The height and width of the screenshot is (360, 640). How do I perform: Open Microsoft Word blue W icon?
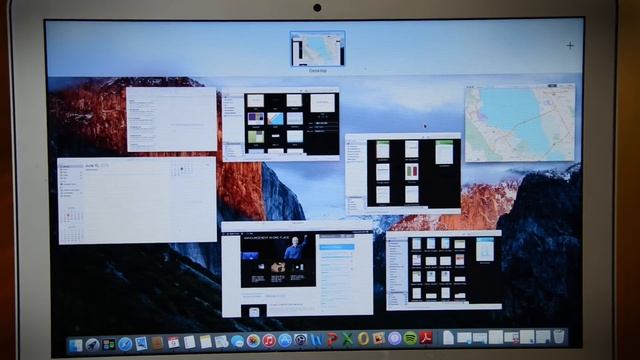pos(316,340)
